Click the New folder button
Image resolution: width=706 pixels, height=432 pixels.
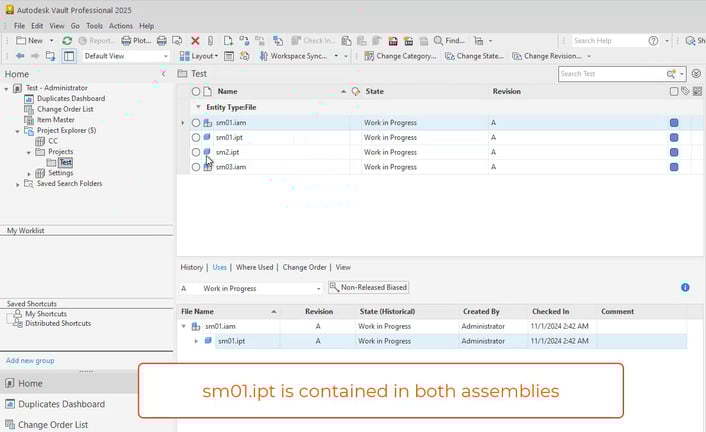coord(29,41)
